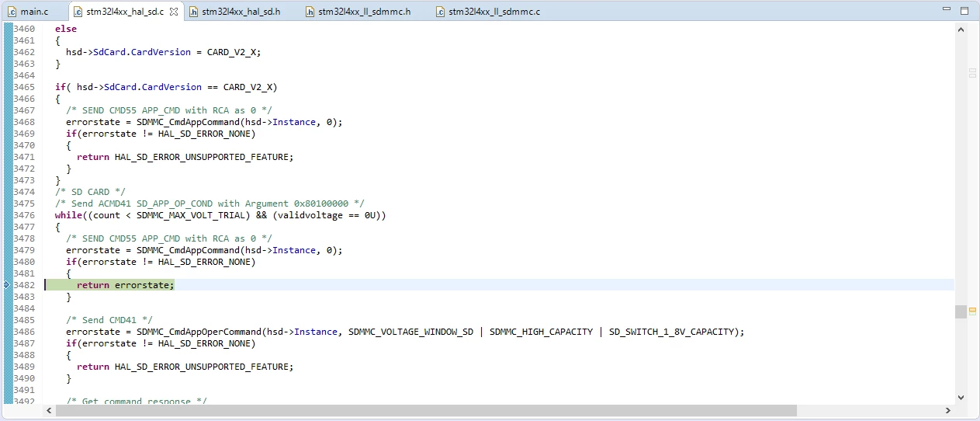The width and height of the screenshot is (980, 421).
Task: Click line number 3486 in the ruler
Action: coord(24,332)
